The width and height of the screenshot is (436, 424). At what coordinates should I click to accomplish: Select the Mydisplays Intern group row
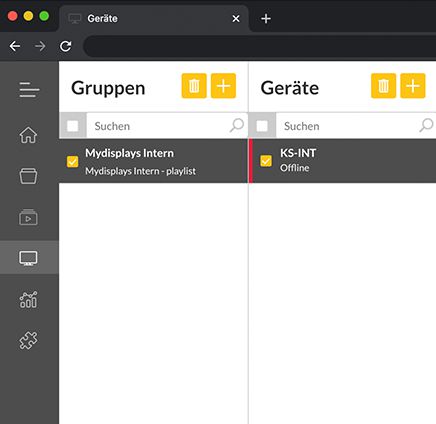(153, 161)
